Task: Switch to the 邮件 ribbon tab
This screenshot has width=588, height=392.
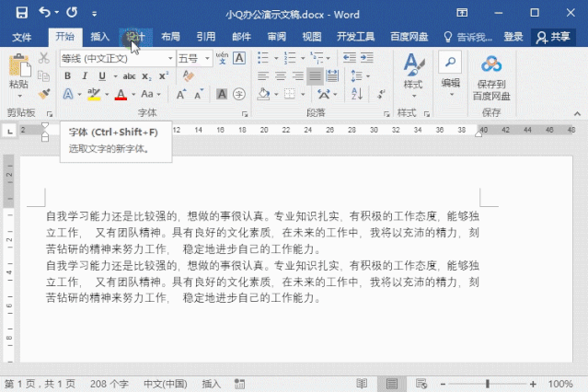Action: pos(241,37)
